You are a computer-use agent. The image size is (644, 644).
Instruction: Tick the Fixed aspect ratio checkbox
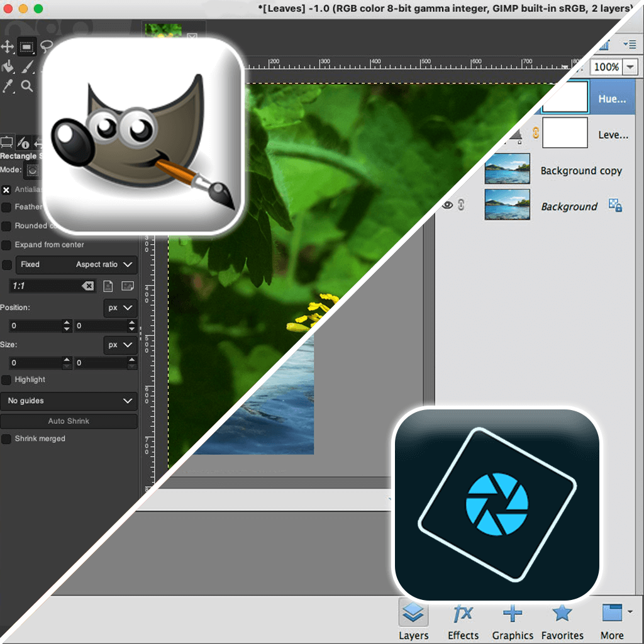[6, 265]
